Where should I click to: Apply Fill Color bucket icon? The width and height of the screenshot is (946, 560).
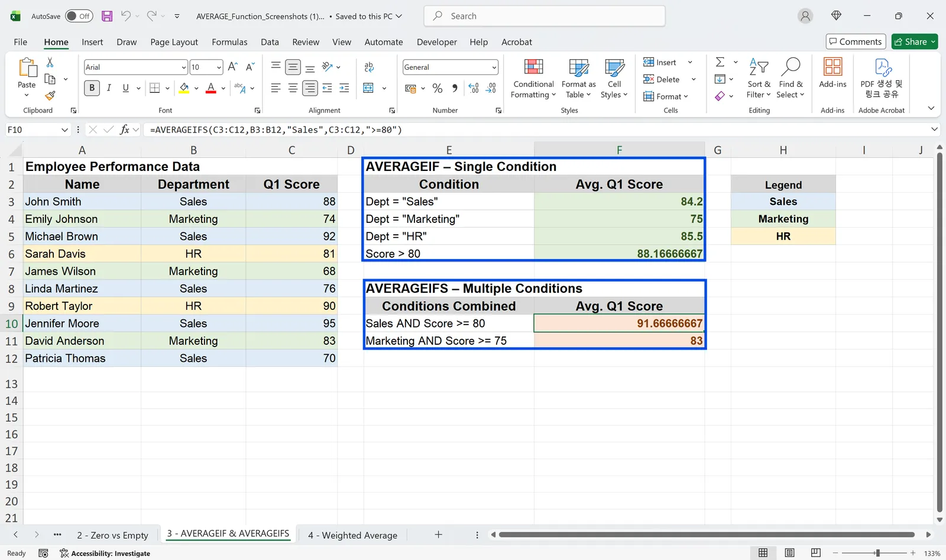pyautogui.click(x=184, y=88)
